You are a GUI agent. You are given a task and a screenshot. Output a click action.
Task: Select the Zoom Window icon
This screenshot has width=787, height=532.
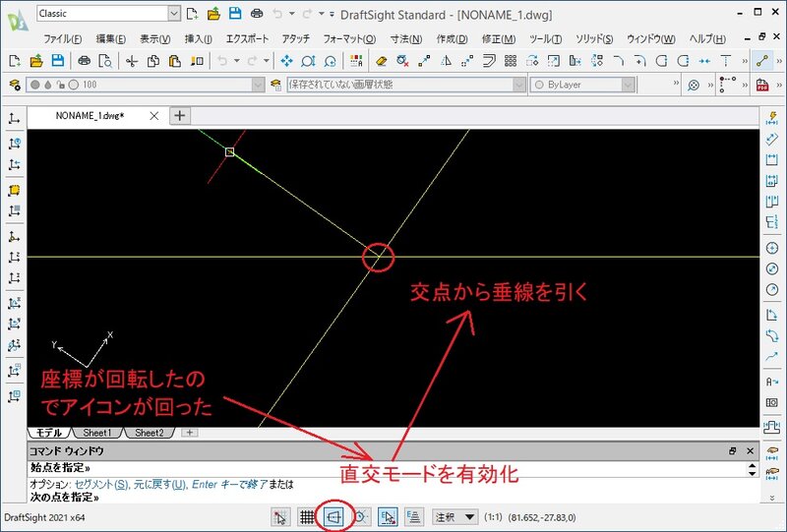click(308, 61)
